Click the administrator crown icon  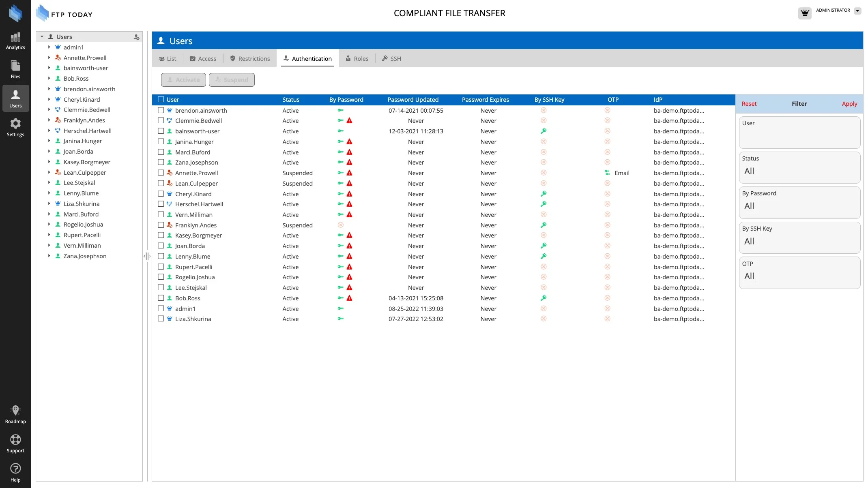coord(805,13)
